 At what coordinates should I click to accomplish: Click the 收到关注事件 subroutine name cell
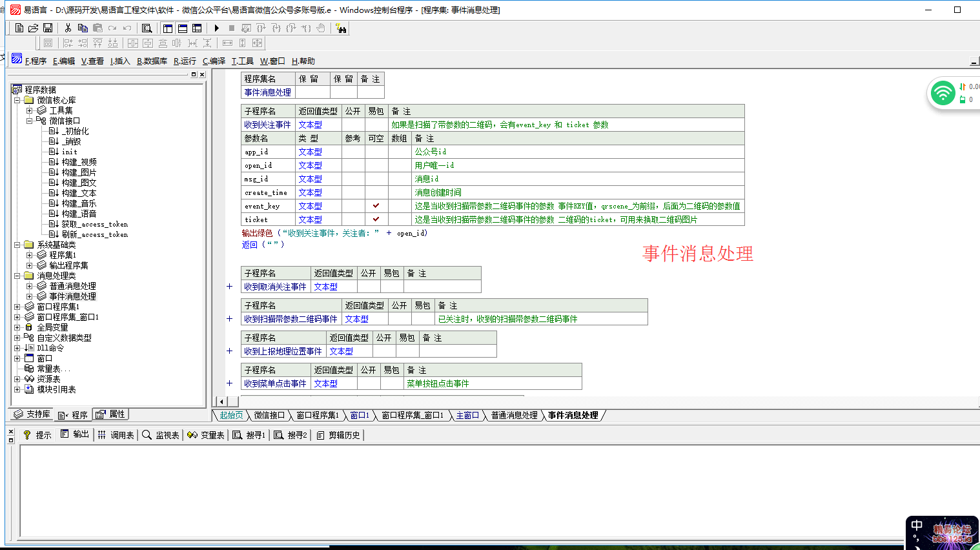[268, 125]
